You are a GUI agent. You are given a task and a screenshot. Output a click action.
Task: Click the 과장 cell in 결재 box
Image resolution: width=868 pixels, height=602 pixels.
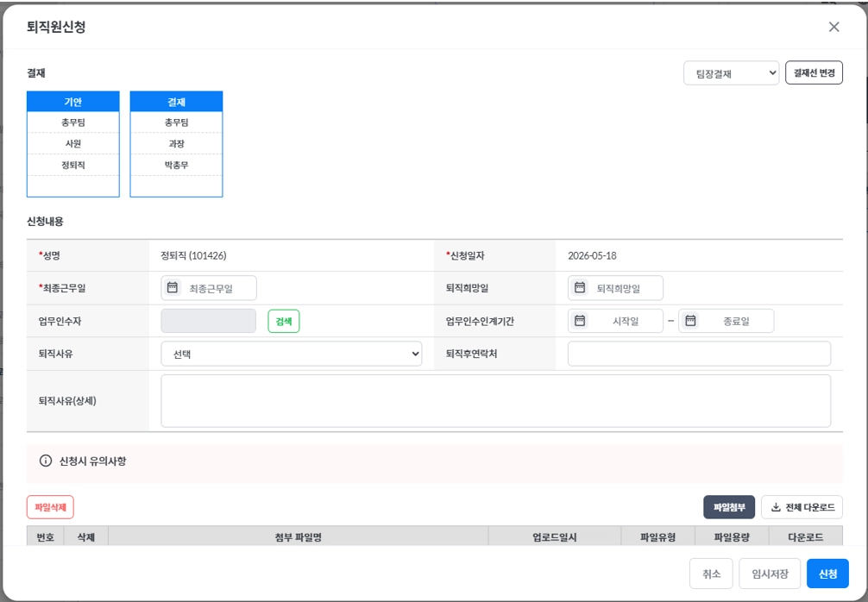177,143
